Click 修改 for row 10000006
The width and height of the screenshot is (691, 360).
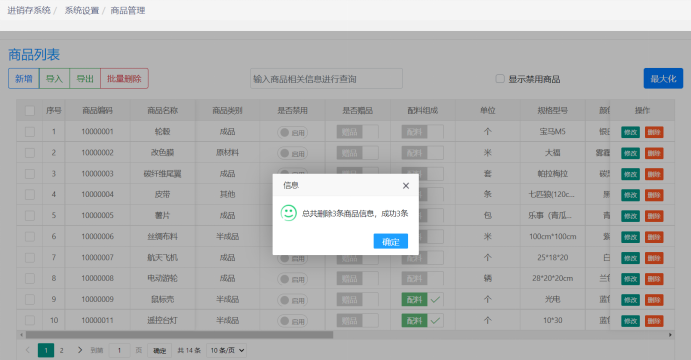[x=630, y=237]
